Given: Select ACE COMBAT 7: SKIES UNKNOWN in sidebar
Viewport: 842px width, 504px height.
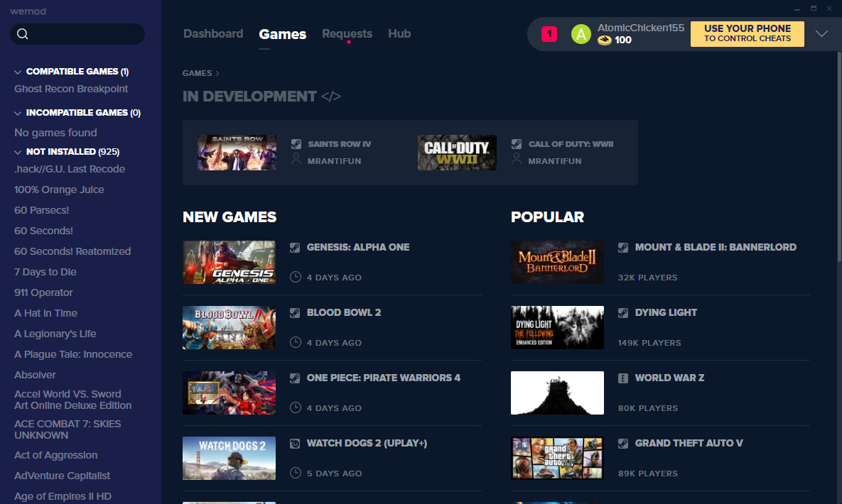Looking at the screenshot, I should tap(68, 430).
